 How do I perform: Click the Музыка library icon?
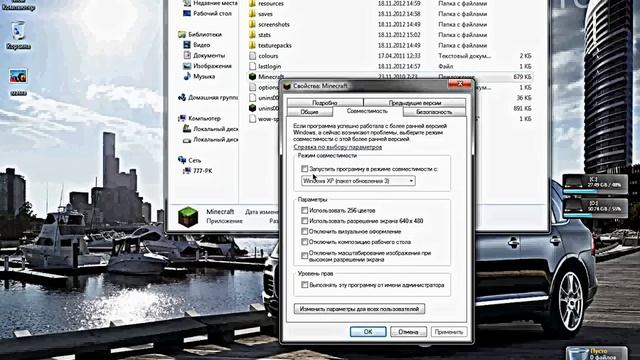(x=187, y=76)
